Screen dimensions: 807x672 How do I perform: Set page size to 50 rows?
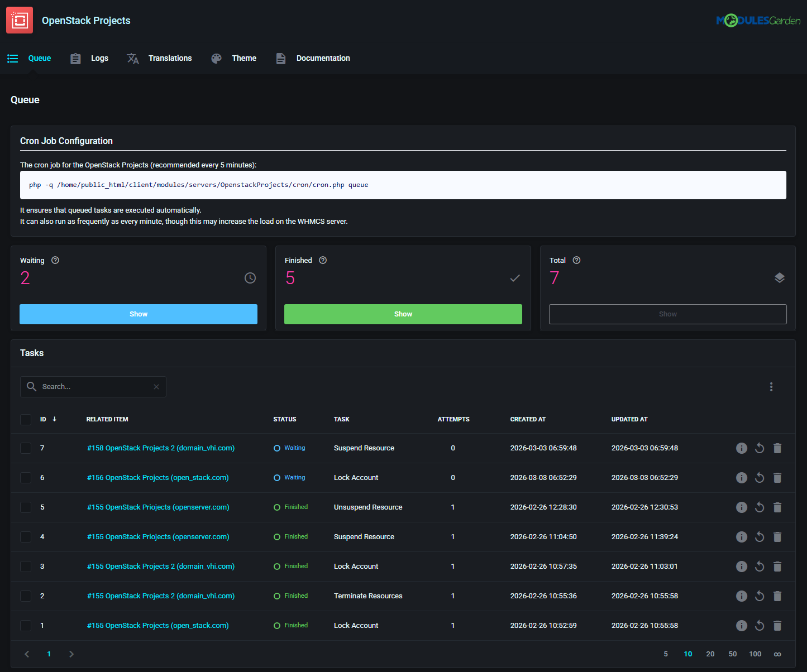point(733,654)
